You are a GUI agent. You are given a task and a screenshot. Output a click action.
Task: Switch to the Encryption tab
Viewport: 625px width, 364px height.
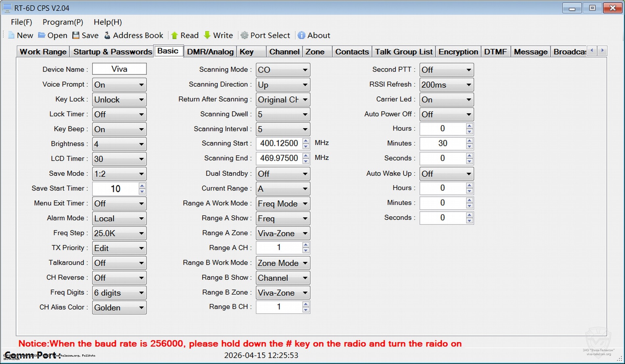[x=458, y=52]
